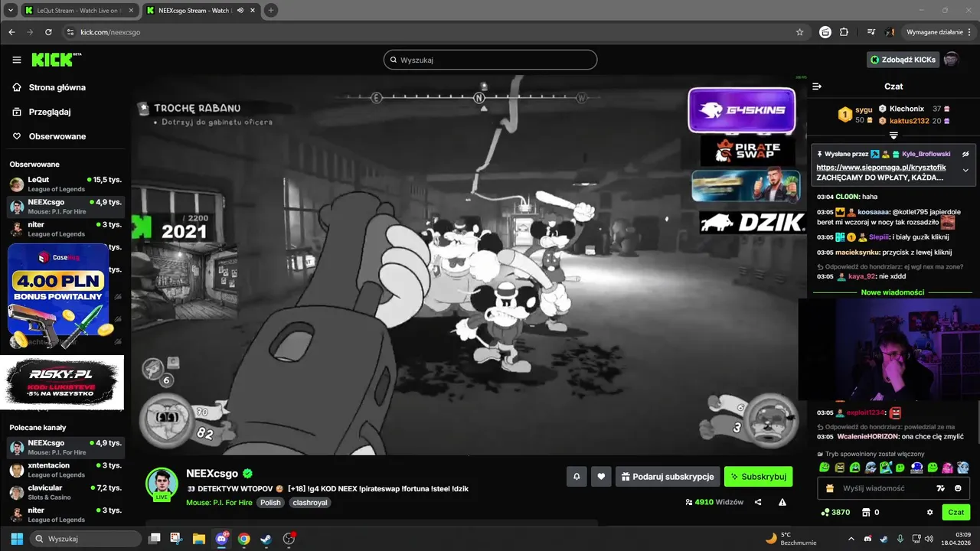Click the DZIK sponsor banner
This screenshot has width=980, height=551.
[752, 222]
